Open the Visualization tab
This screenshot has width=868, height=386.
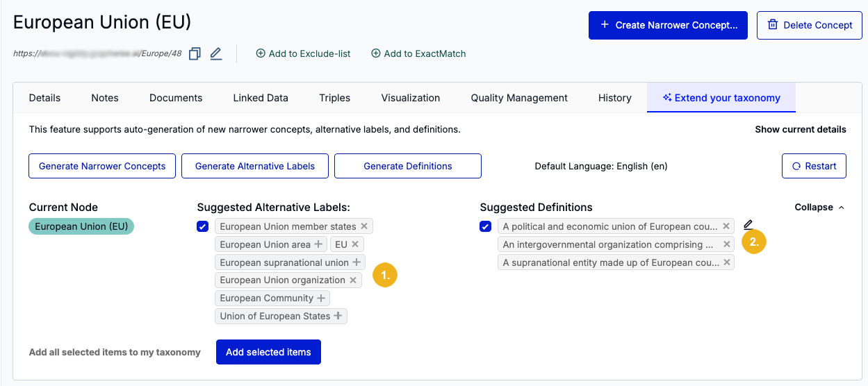(411, 98)
